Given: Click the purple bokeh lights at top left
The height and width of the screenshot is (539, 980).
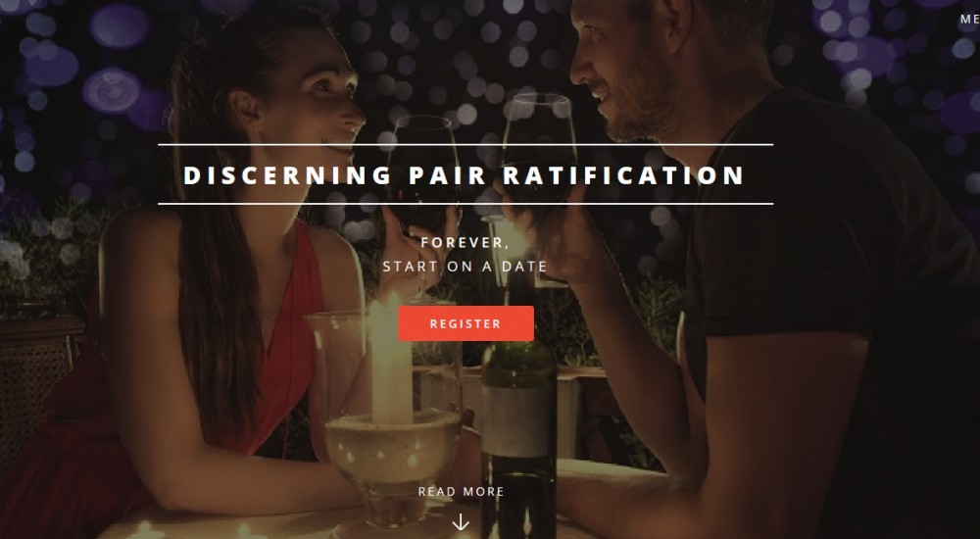Looking at the screenshot, I should (x=81, y=63).
